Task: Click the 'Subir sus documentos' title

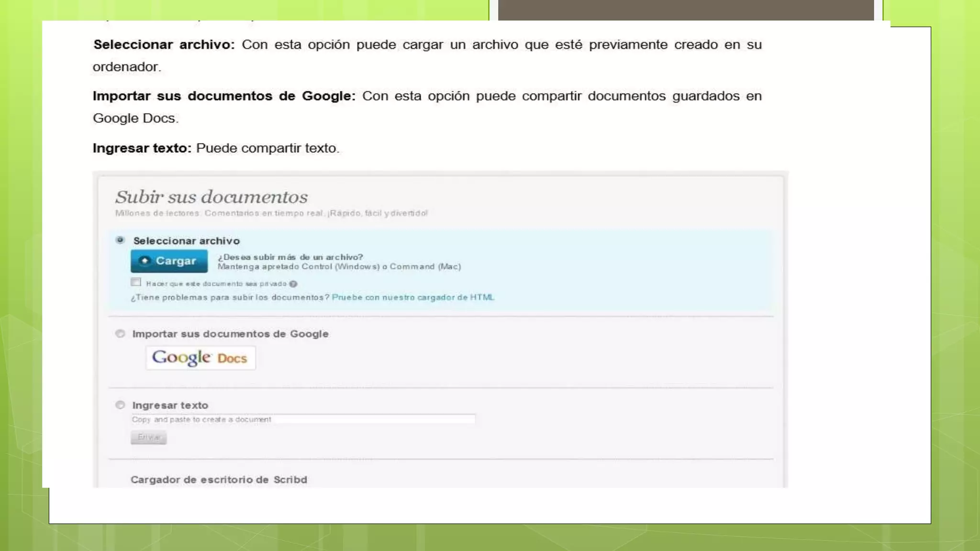Action: [211, 197]
